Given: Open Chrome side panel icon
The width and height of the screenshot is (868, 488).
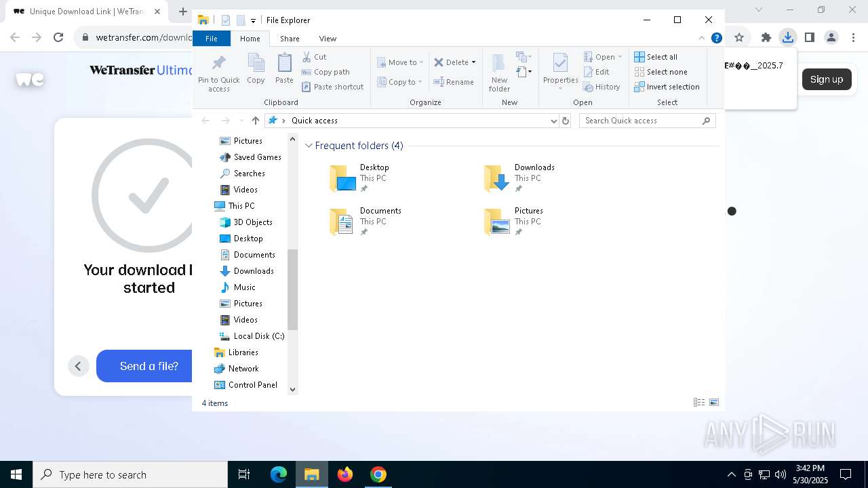Looking at the screenshot, I should click(809, 38).
